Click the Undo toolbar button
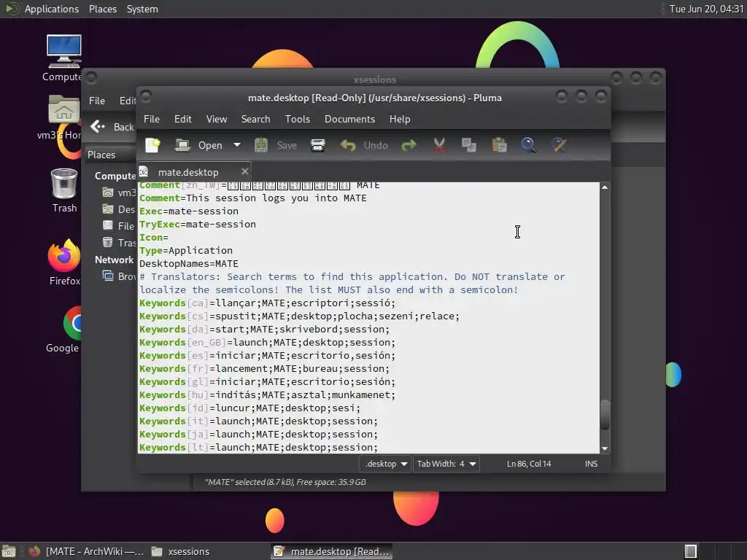The image size is (747, 560). point(364,145)
